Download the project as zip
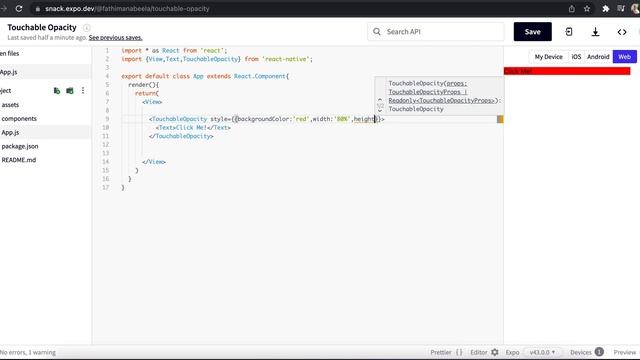 596,31
